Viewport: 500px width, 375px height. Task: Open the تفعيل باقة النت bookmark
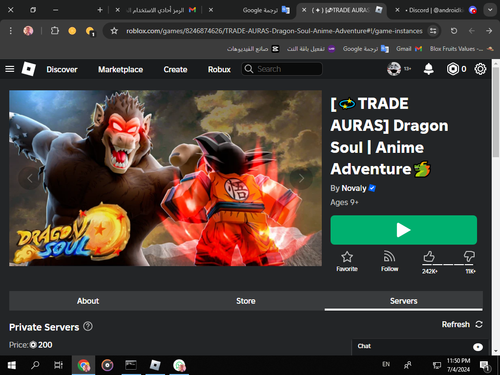(x=311, y=49)
